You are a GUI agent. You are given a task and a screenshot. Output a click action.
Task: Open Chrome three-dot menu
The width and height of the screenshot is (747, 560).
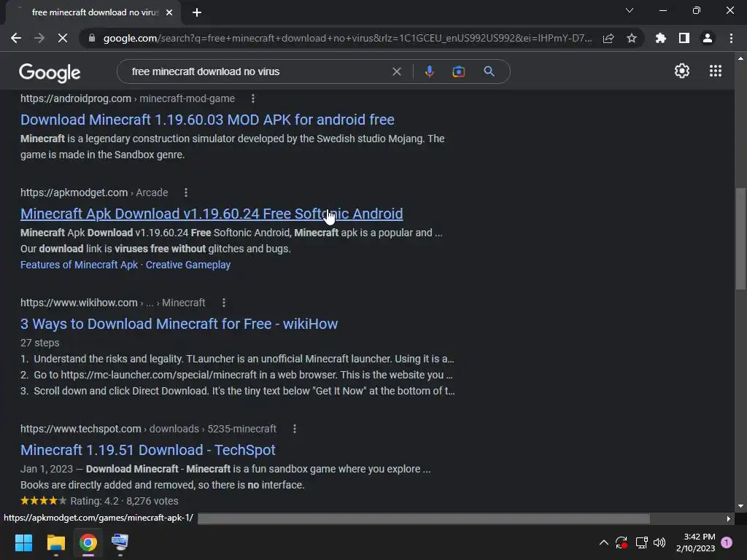coord(731,38)
